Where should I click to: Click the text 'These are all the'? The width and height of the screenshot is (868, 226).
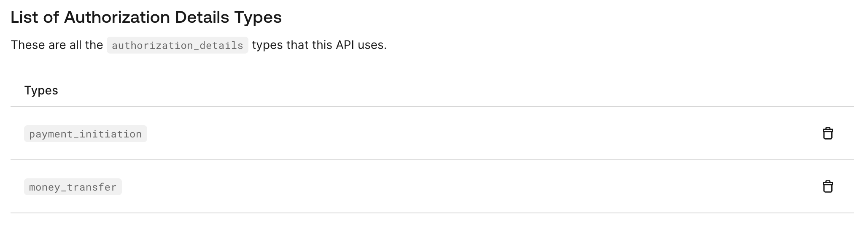[57, 45]
